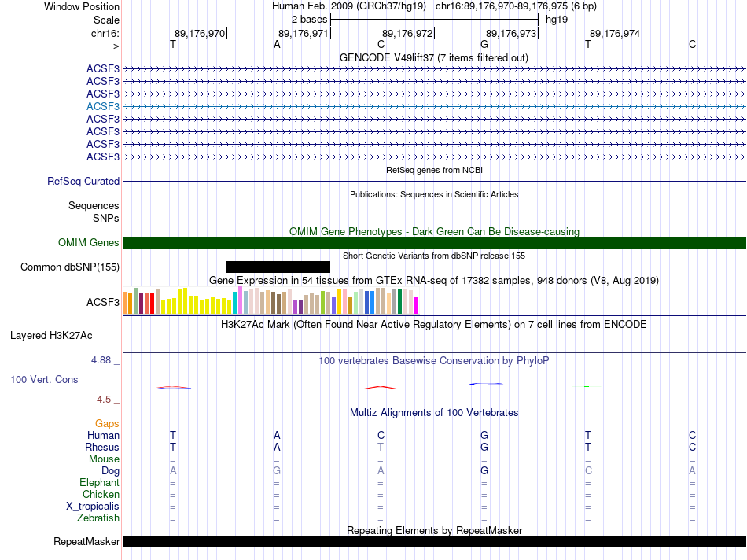
Task: Click the '2 bases' scale bar
Action: click(434, 20)
